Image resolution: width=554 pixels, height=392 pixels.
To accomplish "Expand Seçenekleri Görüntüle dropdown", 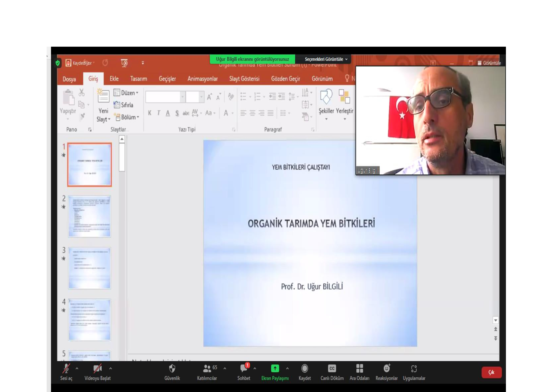I will [326, 59].
